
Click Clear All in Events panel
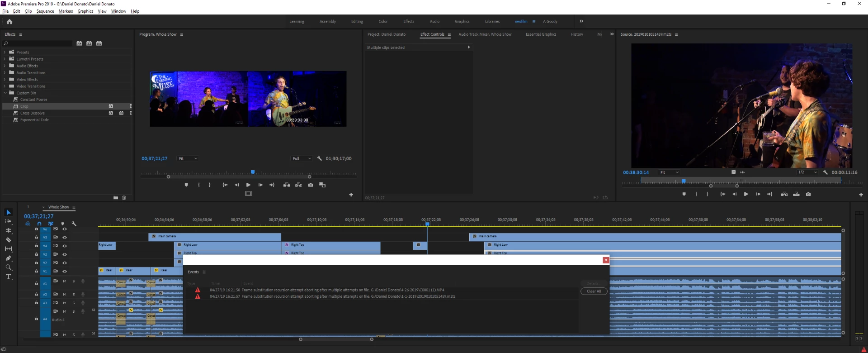[x=594, y=291]
